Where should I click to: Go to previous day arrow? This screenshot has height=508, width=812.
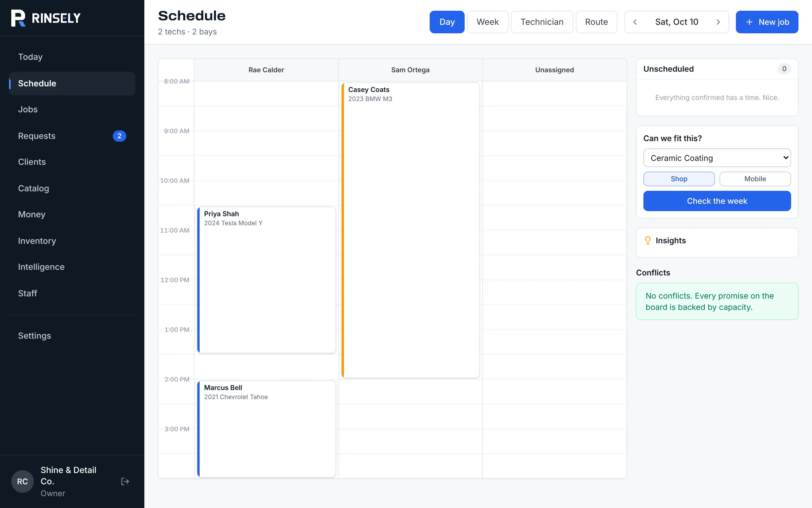[x=635, y=22]
